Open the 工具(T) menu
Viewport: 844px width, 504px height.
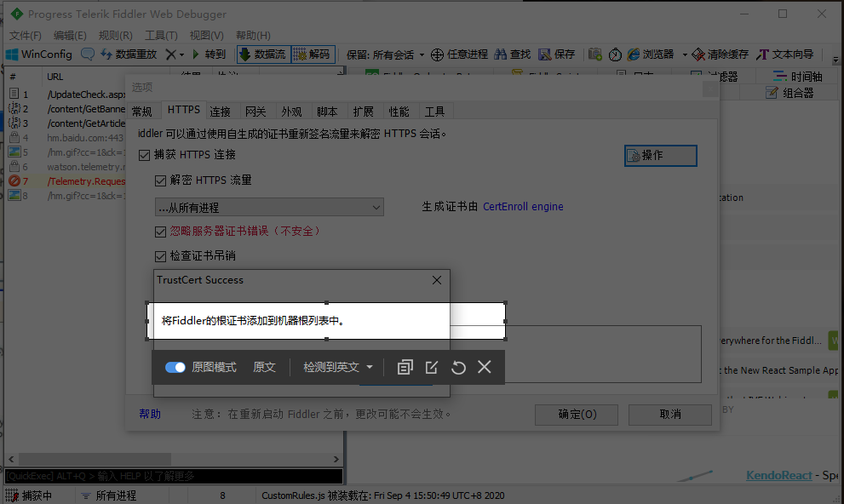(161, 36)
